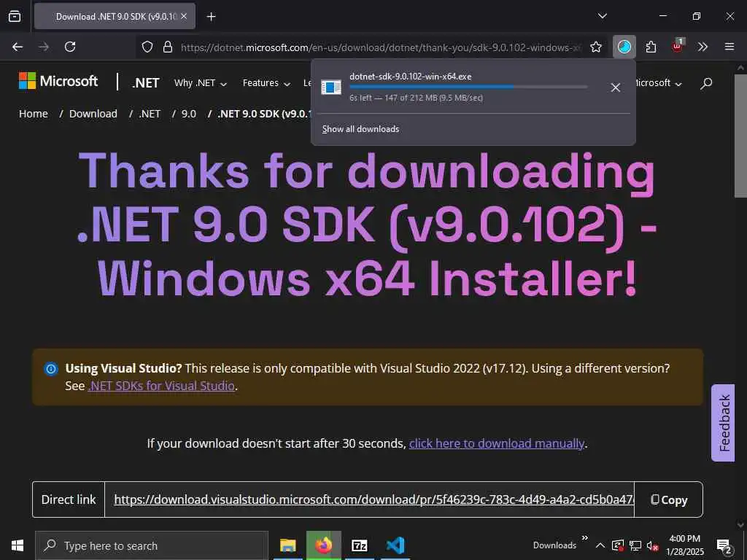
Task: Copy the direct link
Action: (669, 499)
